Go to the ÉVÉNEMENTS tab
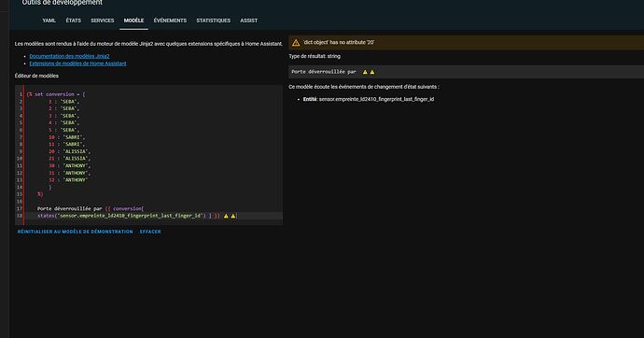644x338 pixels. [170, 21]
